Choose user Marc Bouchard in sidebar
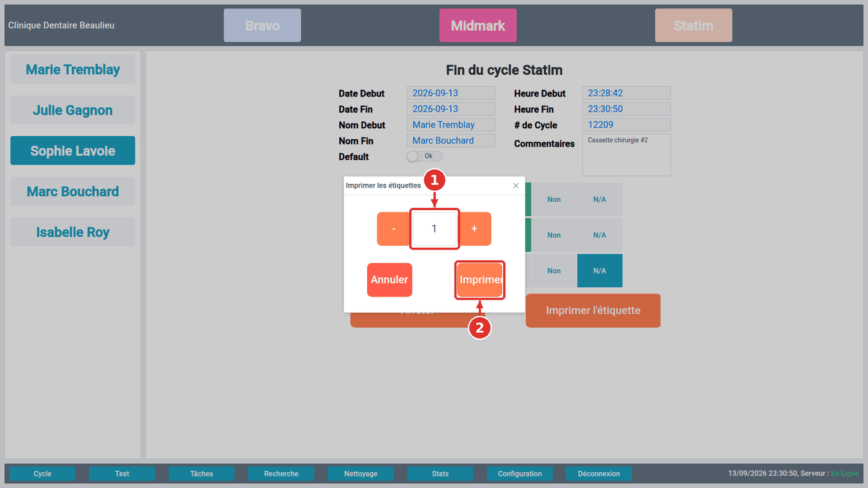This screenshot has width=868, height=488. click(x=72, y=191)
